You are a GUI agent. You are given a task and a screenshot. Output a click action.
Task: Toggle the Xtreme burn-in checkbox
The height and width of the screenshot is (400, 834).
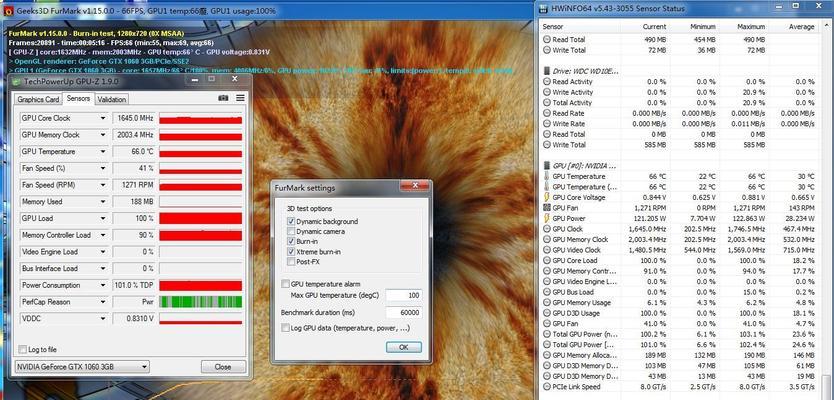(x=290, y=252)
